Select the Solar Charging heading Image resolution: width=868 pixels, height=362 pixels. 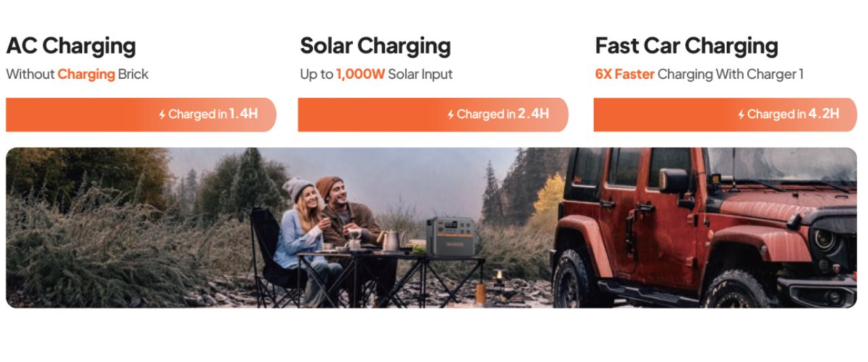(375, 46)
